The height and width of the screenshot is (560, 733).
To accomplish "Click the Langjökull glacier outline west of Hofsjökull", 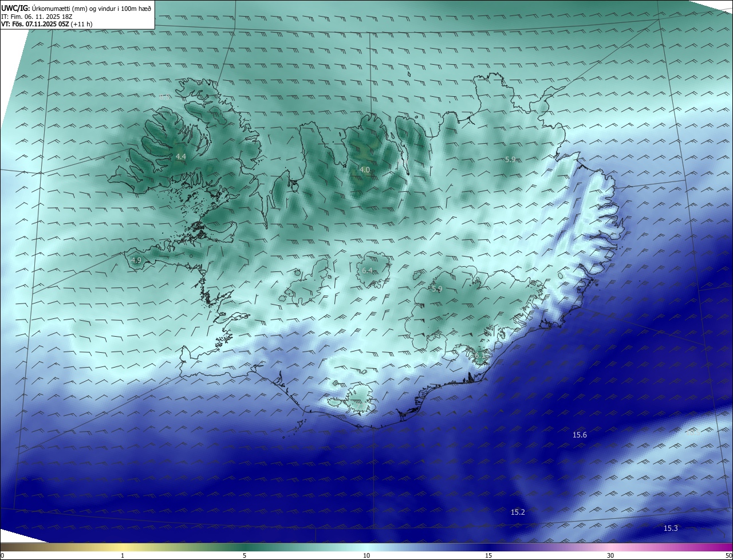I will (x=307, y=282).
